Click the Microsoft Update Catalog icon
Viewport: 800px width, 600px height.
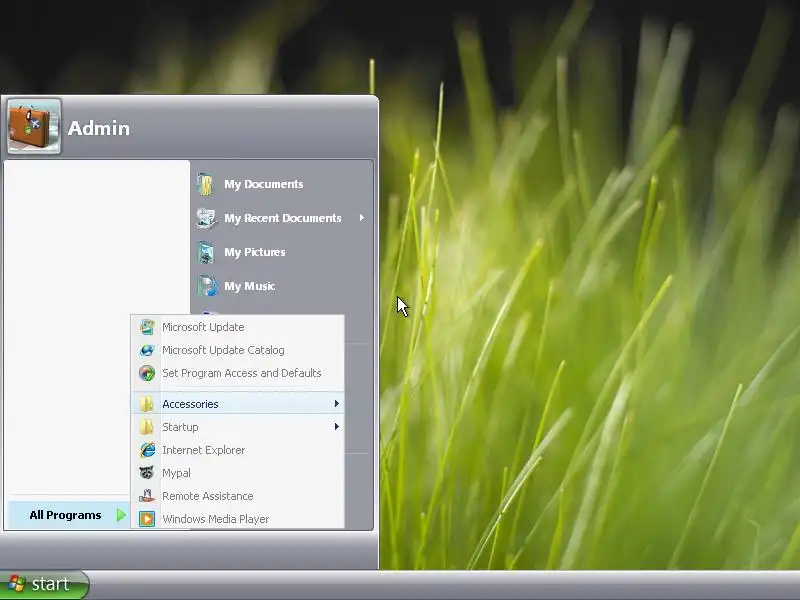coord(147,350)
